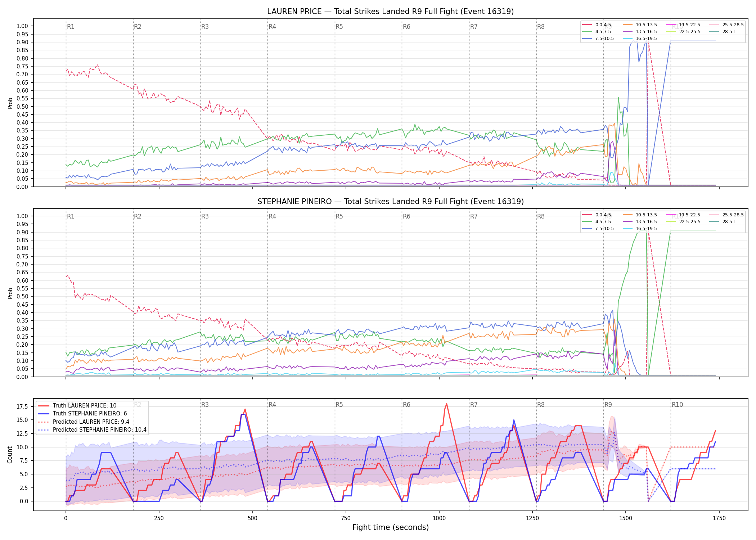The image size is (756, 540).
Task: Select '4.5-7.5' legend entry in Lauren Price chart
Action: point(597,32)
